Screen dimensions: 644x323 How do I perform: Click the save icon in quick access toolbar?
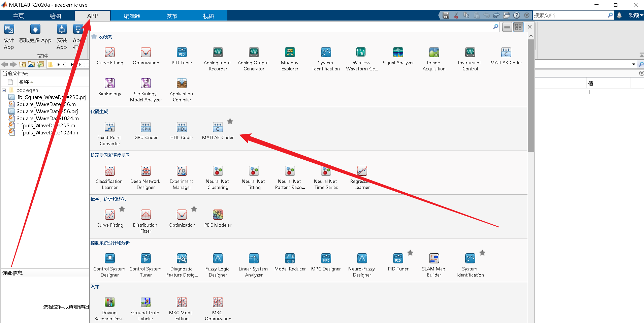click(x=446, y=15)
